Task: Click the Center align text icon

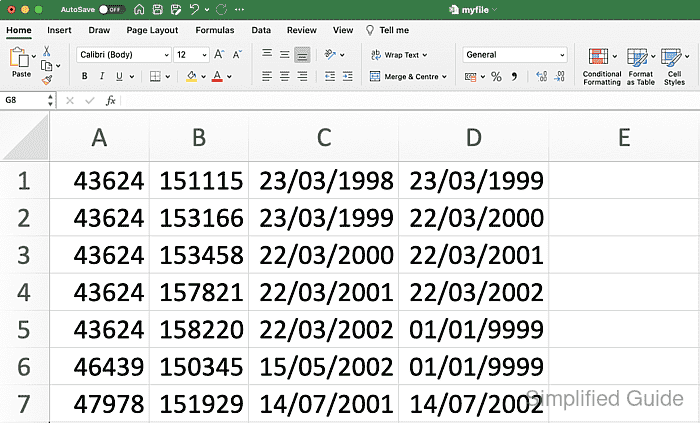Action: [x=285, y=76]
